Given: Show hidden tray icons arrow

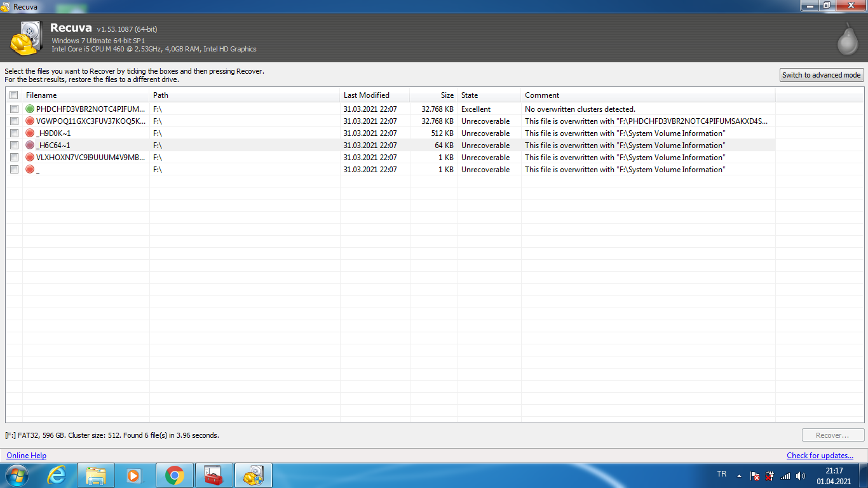Looking at the screenshot, I should tap(739, 475).
